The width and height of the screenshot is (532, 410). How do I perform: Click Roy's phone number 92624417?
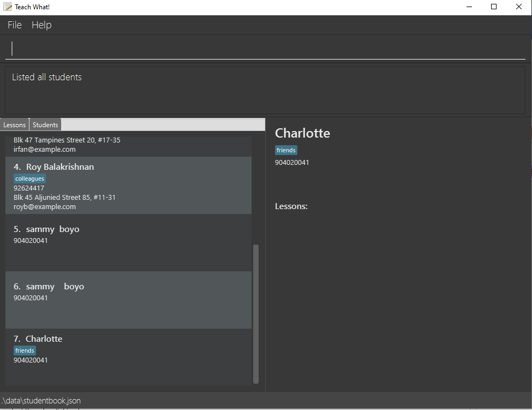pos(29,188)
